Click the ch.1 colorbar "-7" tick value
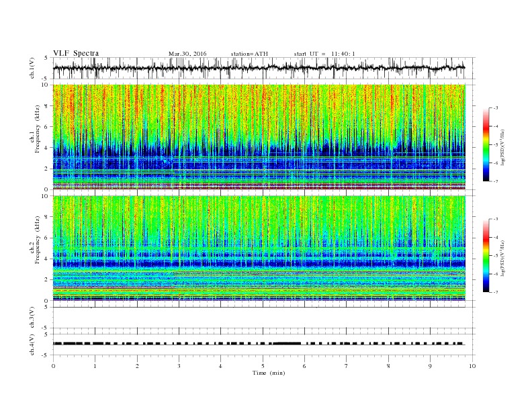This screenshot has width=532, height=411. pyautogui.click(x=496, y=181)
